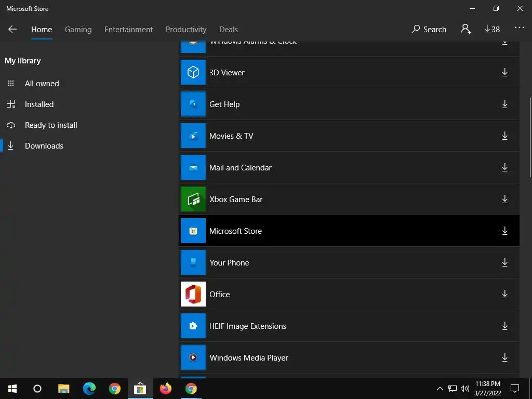Click the HEIF Image Extensions name
Image resolution: width=532 pixels, height=399 pixels.
pyautogui.click(x=248, y=326)
